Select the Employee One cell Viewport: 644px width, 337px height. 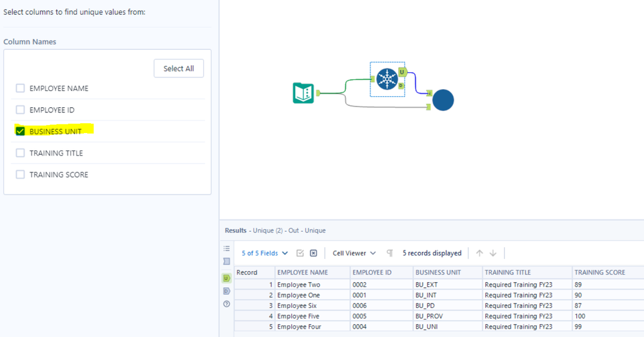pyautogui.click(x=312, y=295)
